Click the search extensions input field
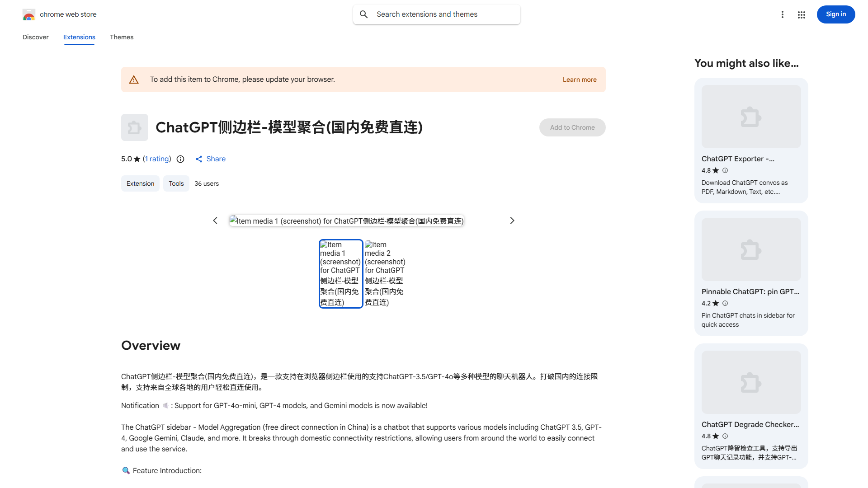Image resolution: width=868 pixels, height=488 pixels. [x=436, y=14]
